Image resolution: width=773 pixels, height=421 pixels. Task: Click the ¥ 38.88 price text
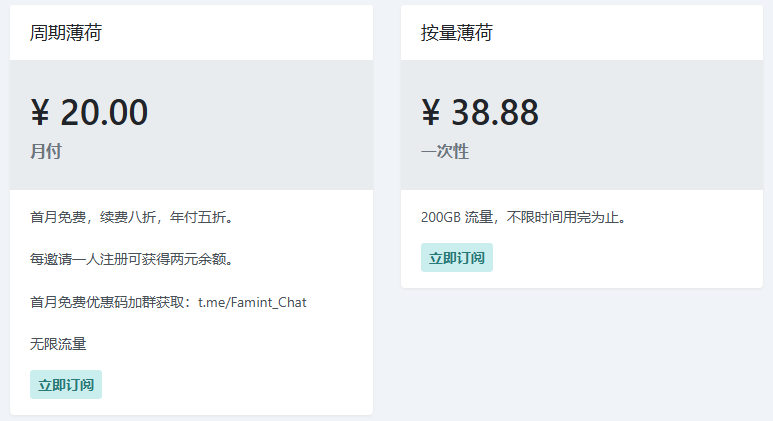[x=480, y=112]
